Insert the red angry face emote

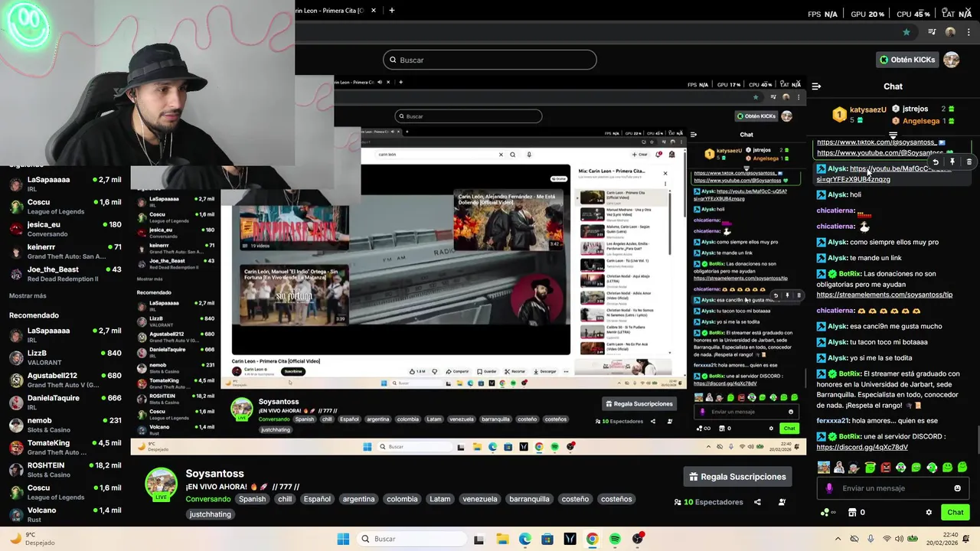(886, 467)
